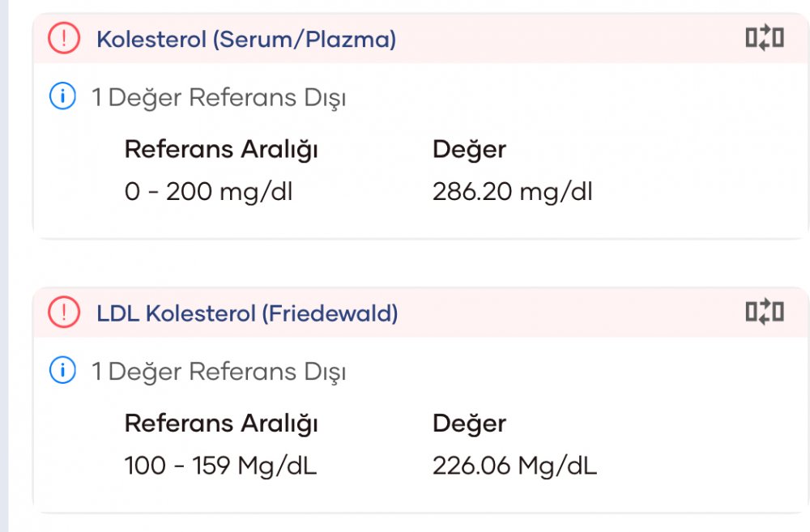Click the blue info icon in the LDL card

pyautogui.click(x=62, y=372)
